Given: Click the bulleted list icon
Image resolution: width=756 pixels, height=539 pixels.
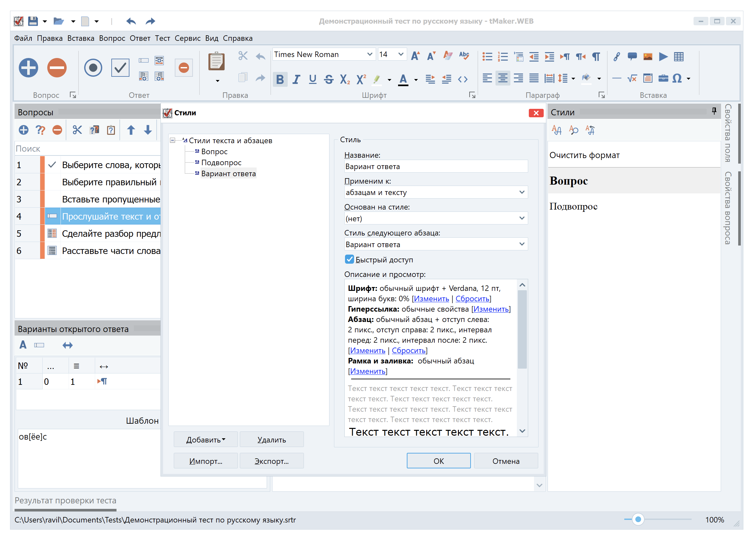Looking at the screenshot, I should pyautogui.click(x=488, y=57).
